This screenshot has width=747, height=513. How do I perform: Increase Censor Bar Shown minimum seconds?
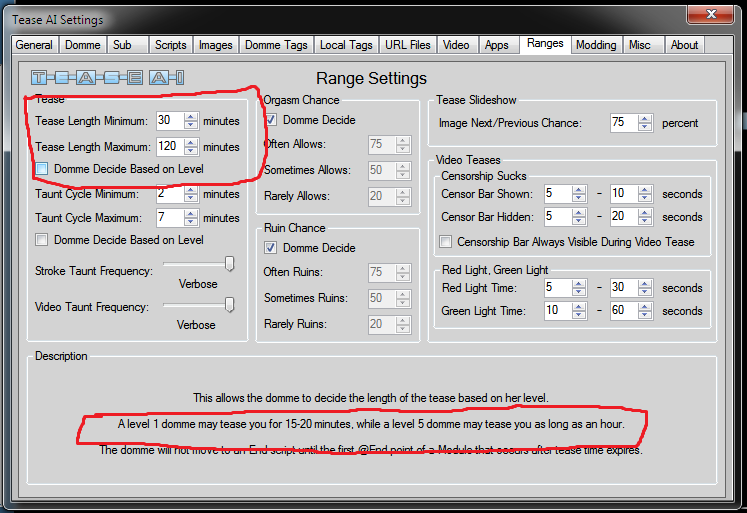point(579,189)
